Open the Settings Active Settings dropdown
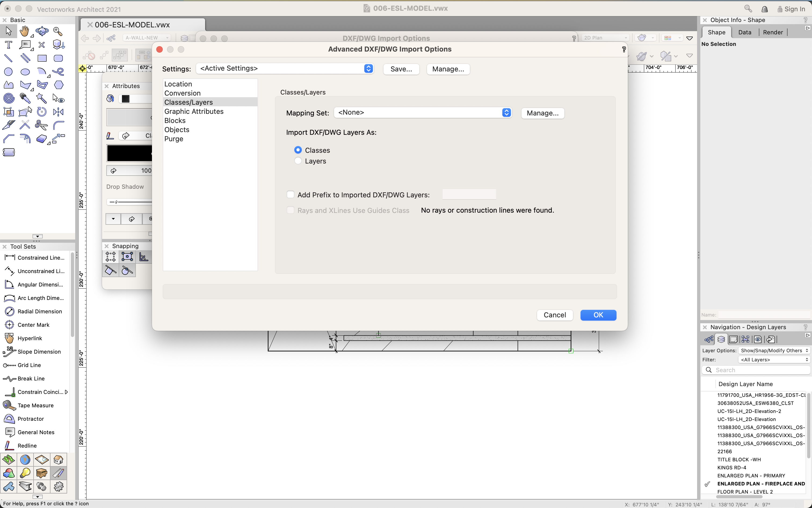Image resolution: width=812 pixels, height=508 pixels. (x=285, y=68)
